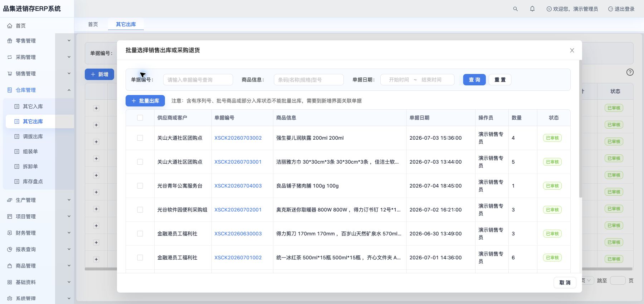Viewport: 644px width, 304px height.
Task: Expand the 采购管理 menu chevron
Action: 69,57
